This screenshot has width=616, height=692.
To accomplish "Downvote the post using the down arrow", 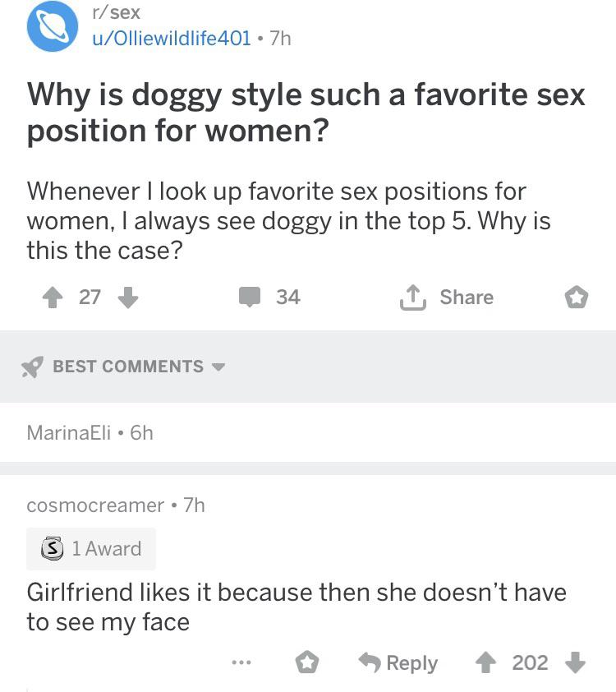I will (128, 298).
